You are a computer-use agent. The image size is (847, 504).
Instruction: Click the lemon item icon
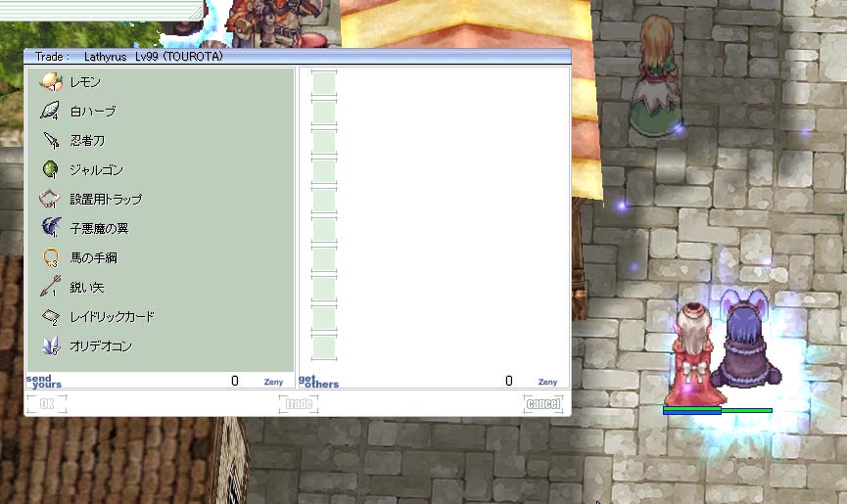pos(51,81)
